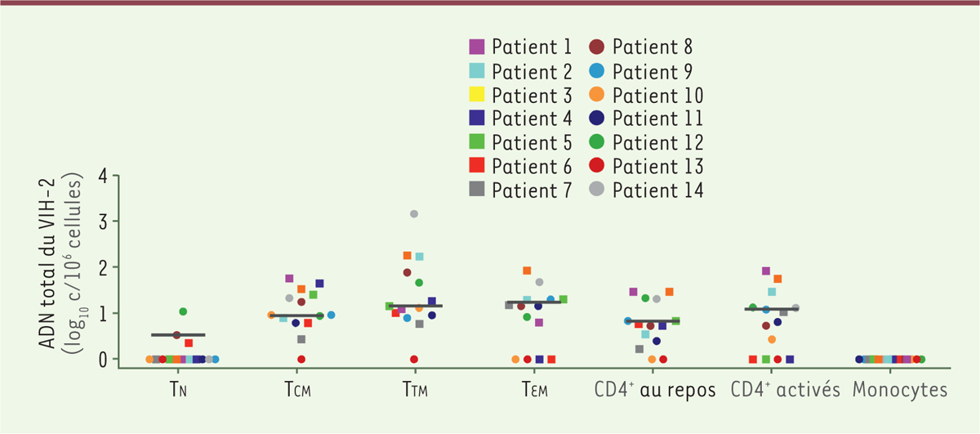Viewport: 980px width, 434px height.
Task: Select the red Patient 6 legend square
Action: pos(478,166)
